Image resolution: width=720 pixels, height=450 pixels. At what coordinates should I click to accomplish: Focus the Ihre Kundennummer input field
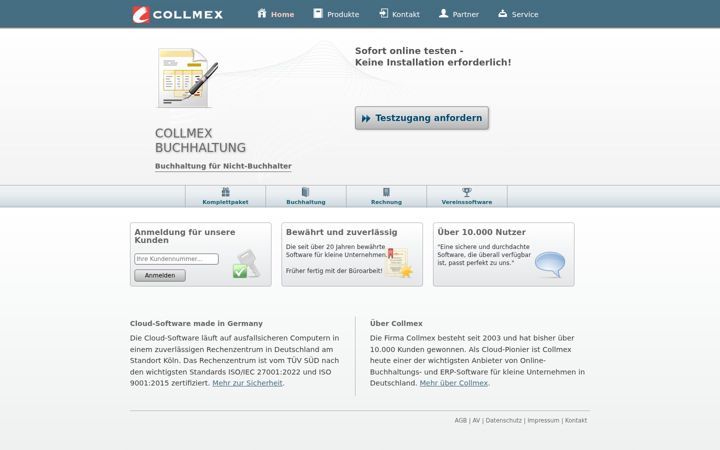176,259
